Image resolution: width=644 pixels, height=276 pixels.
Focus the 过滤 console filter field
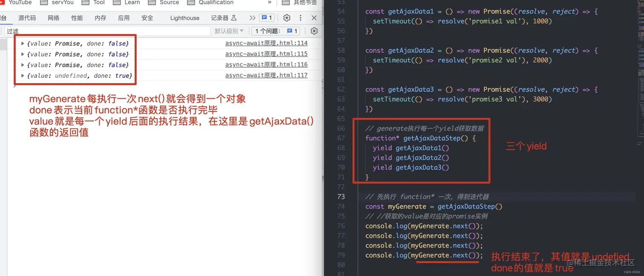coord(107,31)
